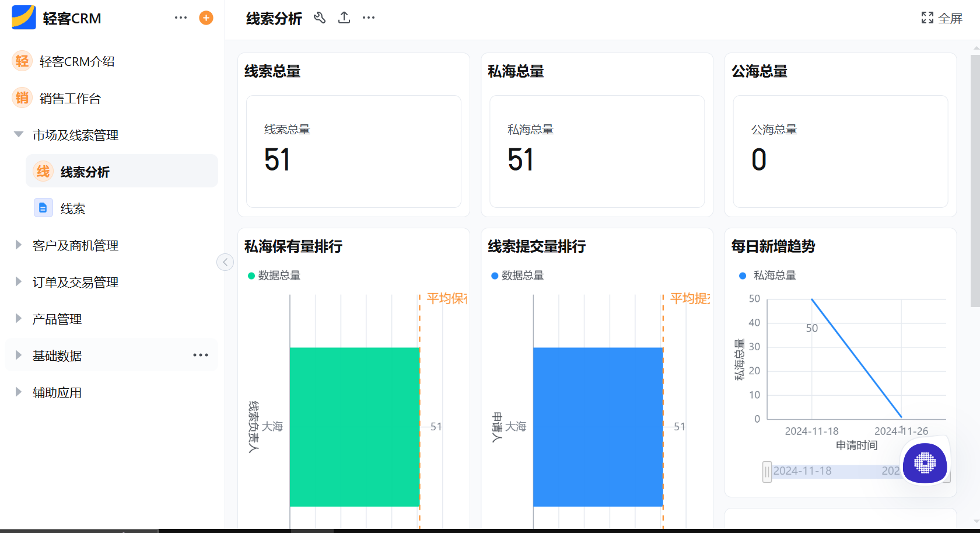Open the 线索 document icon in the sidebar
The height and width of the screenshot is (533, 980).
coord(43,208)
